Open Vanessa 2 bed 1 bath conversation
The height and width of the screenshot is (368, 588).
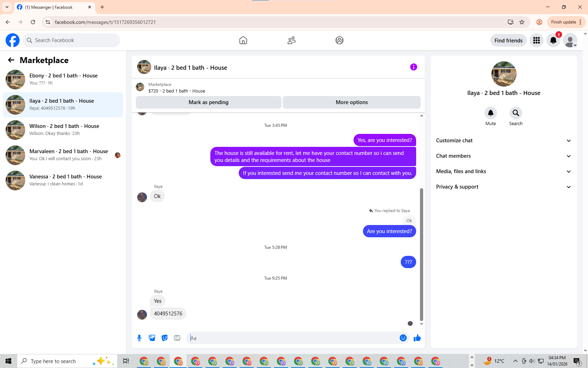(63, 180)
